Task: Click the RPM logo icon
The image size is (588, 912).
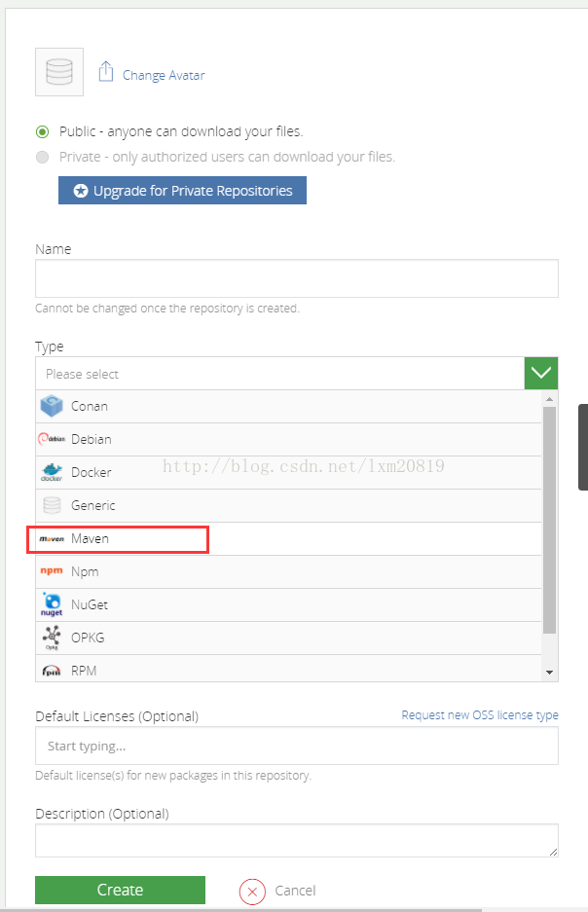Action: pos(52,671)
